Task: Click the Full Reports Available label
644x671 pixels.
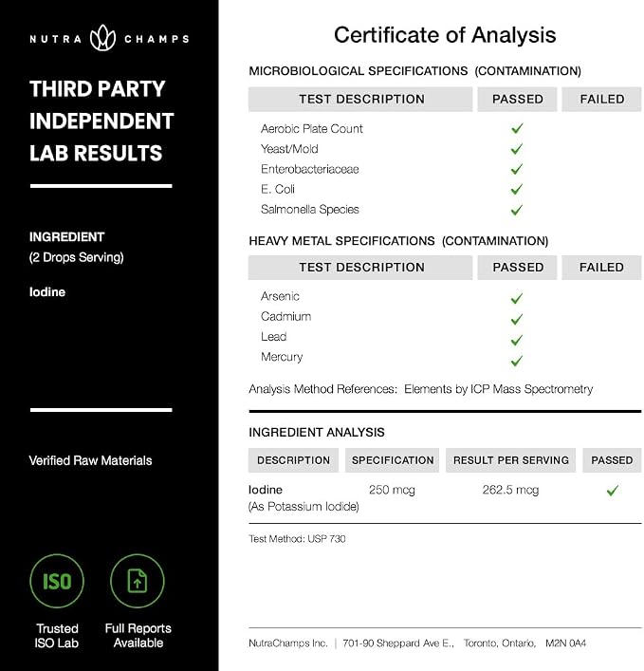Action: tap(138, 636)
